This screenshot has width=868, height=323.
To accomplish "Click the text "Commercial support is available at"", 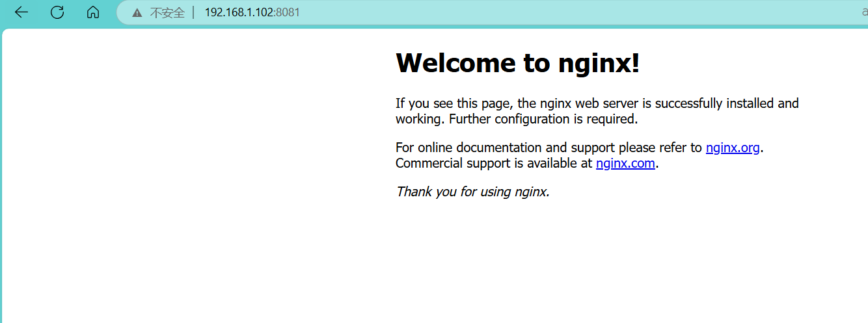I will pyautogui.click(x=494, y=163).
